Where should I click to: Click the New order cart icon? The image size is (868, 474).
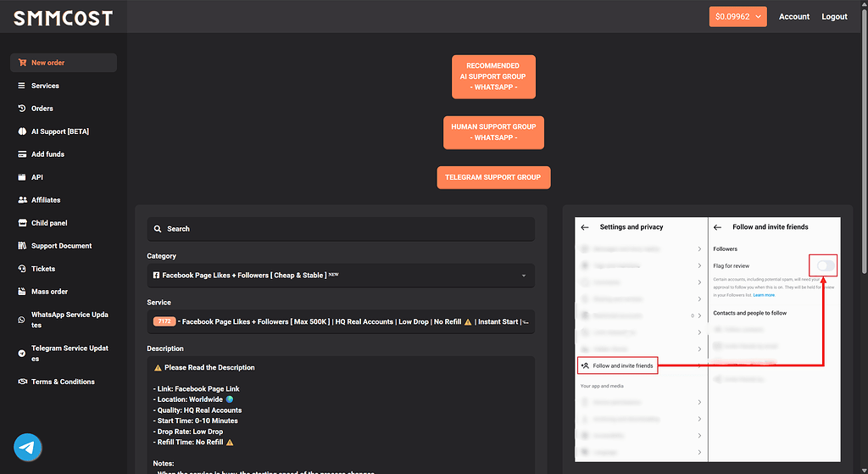point(22,63)
